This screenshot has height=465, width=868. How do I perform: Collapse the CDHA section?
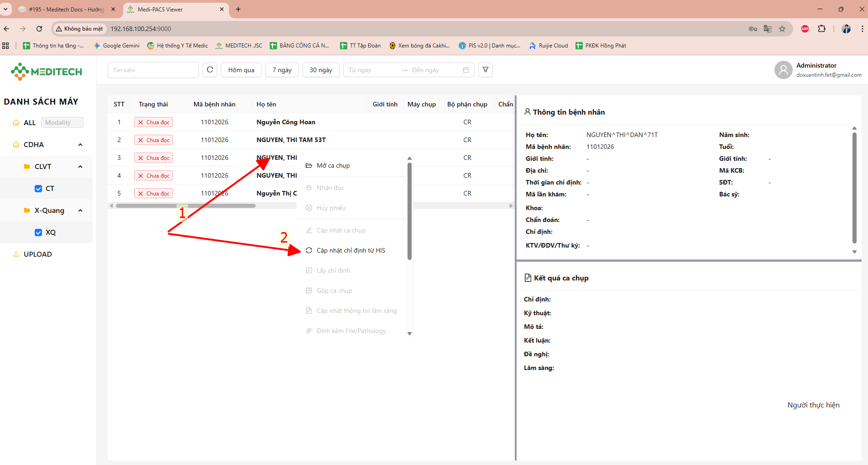[x=80, y=145]
